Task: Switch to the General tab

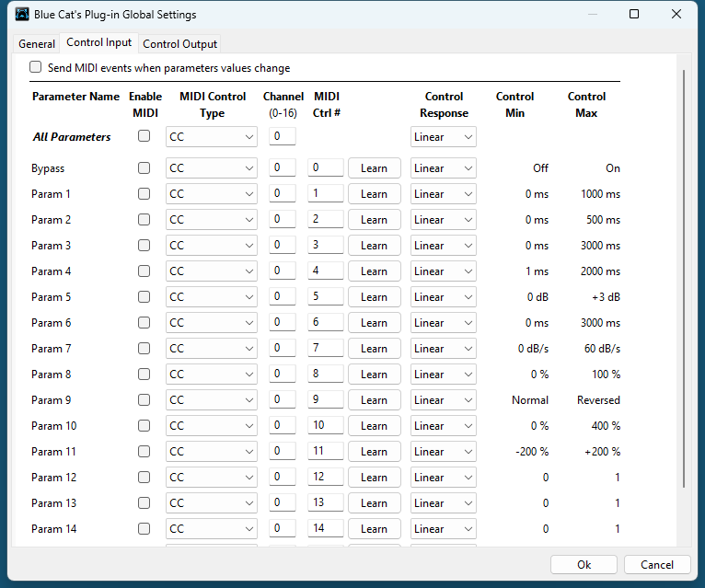Action: (x=37, y=44)
